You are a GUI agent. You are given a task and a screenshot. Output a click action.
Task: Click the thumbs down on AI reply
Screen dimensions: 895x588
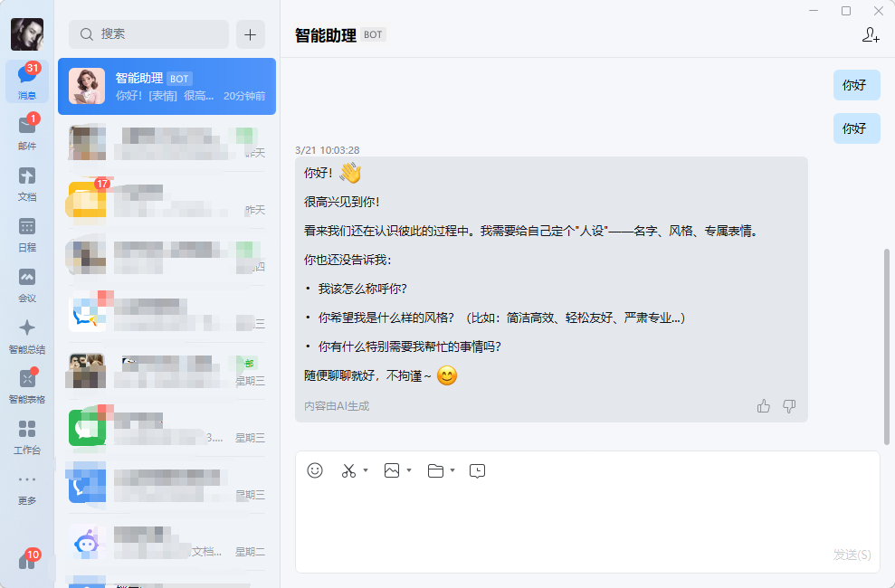point(789,406)
